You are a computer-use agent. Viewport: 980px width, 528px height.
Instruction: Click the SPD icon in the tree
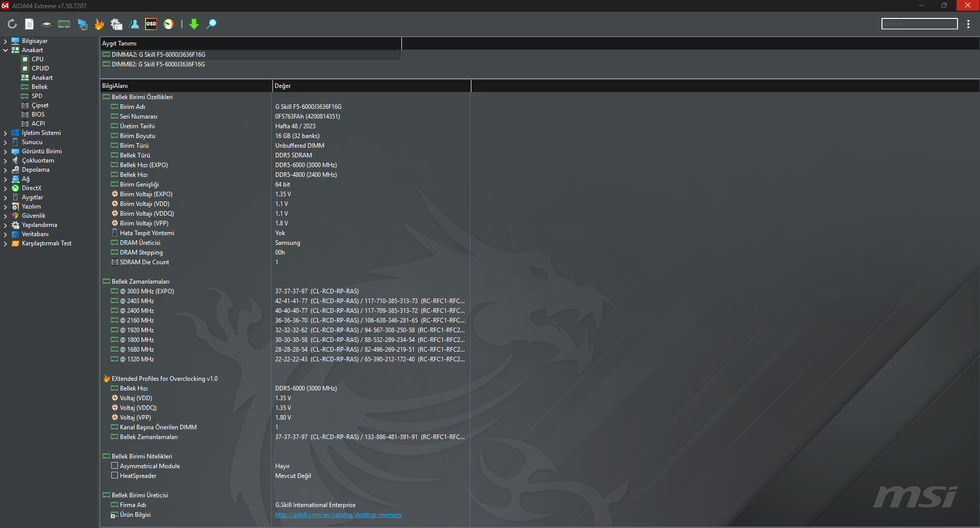click(x=25, y=96)
